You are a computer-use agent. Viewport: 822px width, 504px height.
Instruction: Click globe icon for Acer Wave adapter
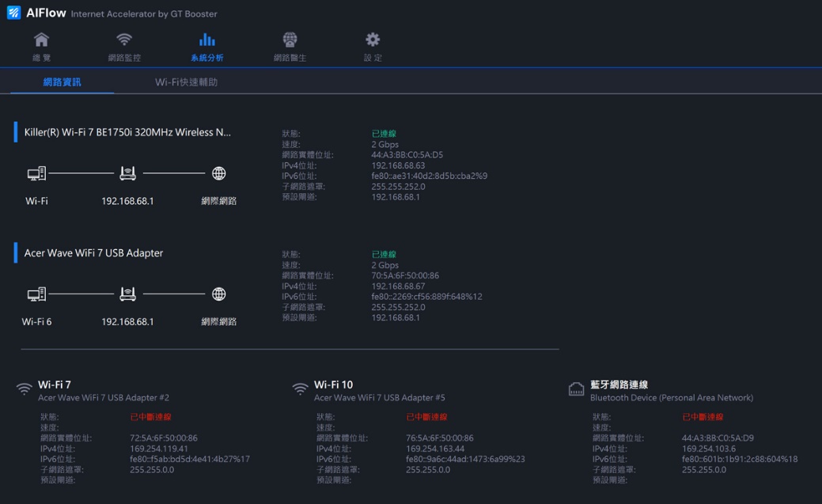pos(219,294)
